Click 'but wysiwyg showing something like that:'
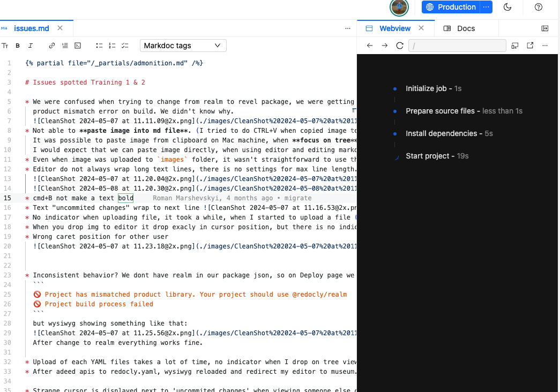Screen dimensions: 560x392 pos(110,323)
